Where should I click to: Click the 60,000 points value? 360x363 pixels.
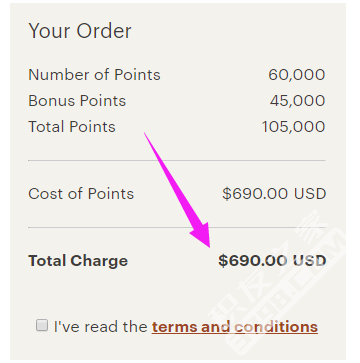297,75
